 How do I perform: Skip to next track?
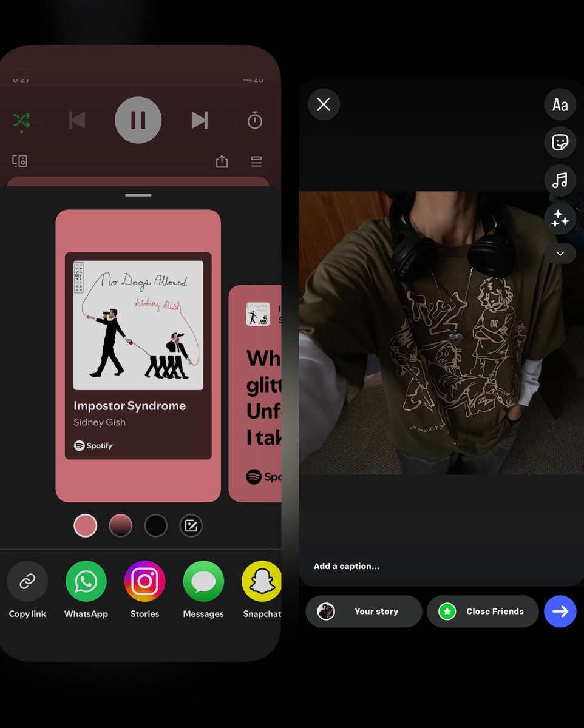(200, 120)
